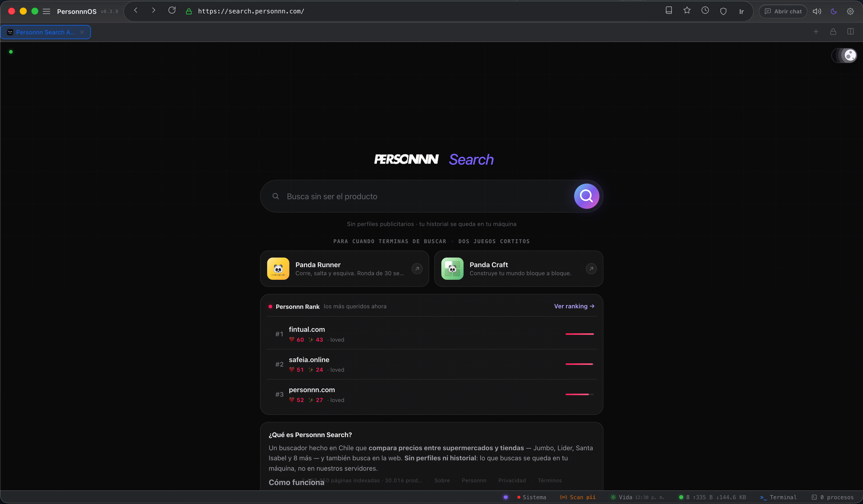Mute sound via the speaker icon

click(817, 11)
